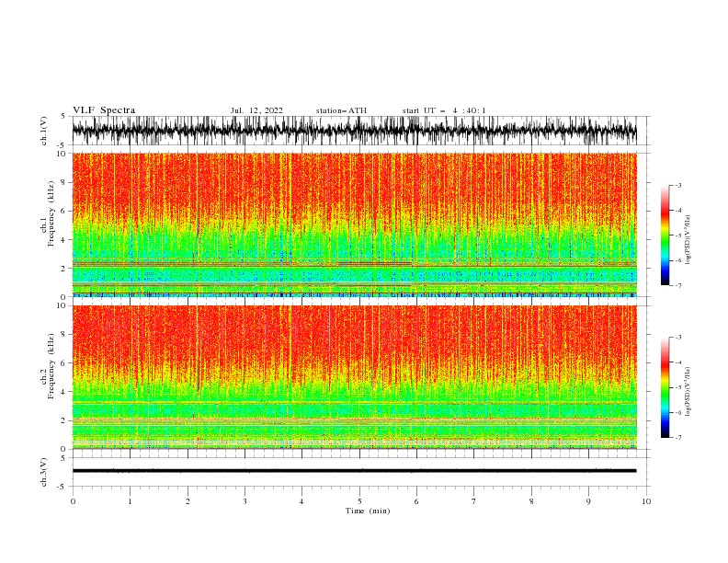Click the "-5" tick on ch.3(V) axis
The image size is (728, 563).
point(63,487)
